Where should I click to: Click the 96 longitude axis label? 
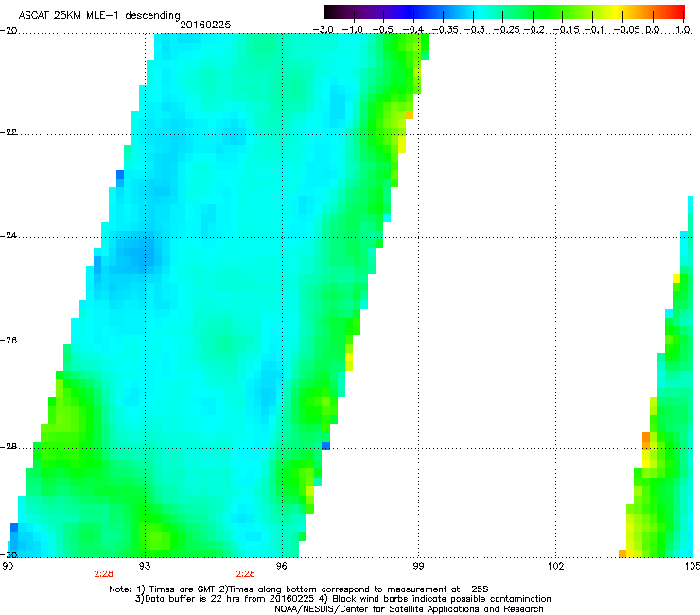coord(282,566)
